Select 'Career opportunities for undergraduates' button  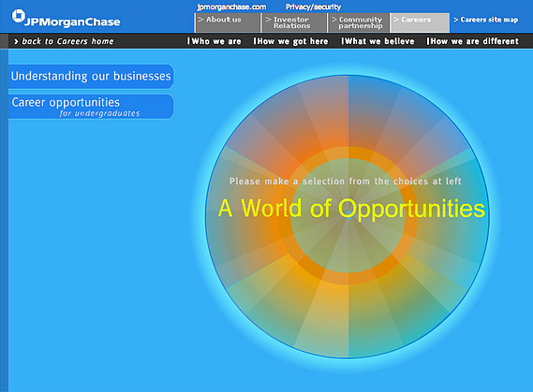point(91,107)
